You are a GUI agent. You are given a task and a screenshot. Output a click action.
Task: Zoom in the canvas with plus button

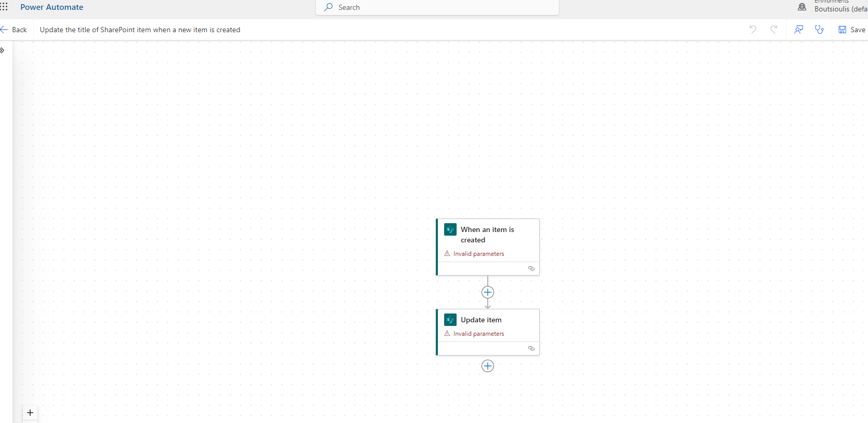[x=30, y=413]
